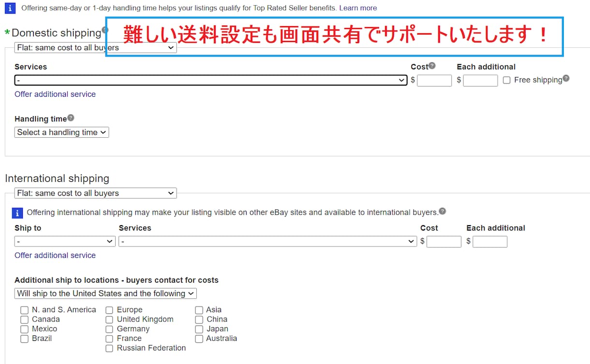Tick the United Kingdom checkbox
The height and width of the screenshot is (364, 590).
(x=109, y=320)
